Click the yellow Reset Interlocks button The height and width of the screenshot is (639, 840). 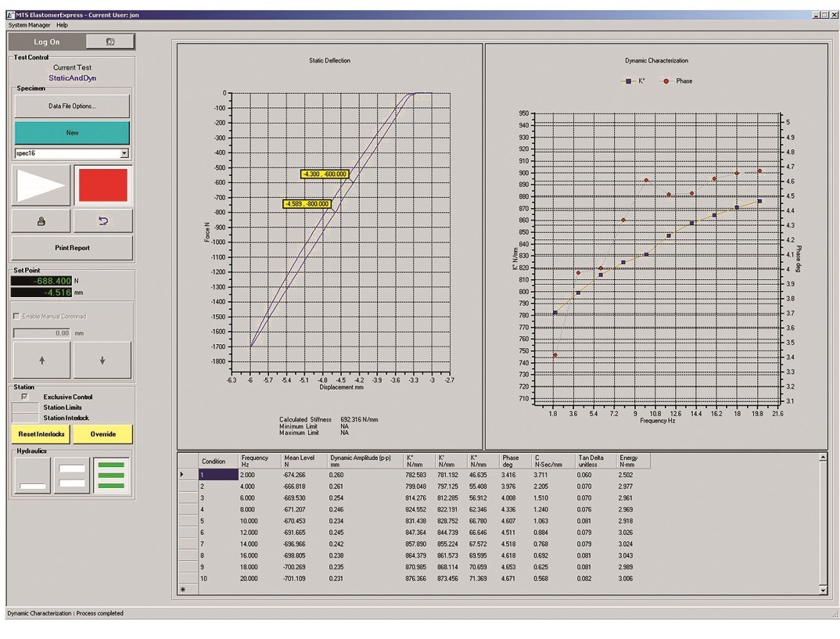[x=41, y=434]
